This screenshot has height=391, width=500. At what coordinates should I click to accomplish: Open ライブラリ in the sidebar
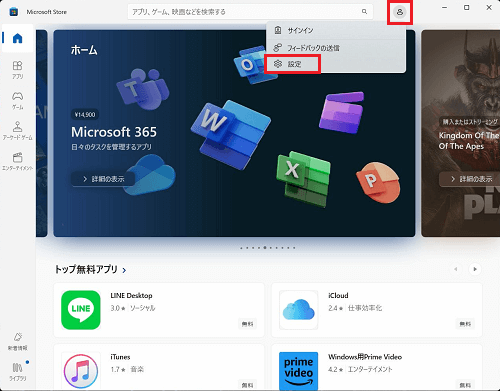(17, 371)
